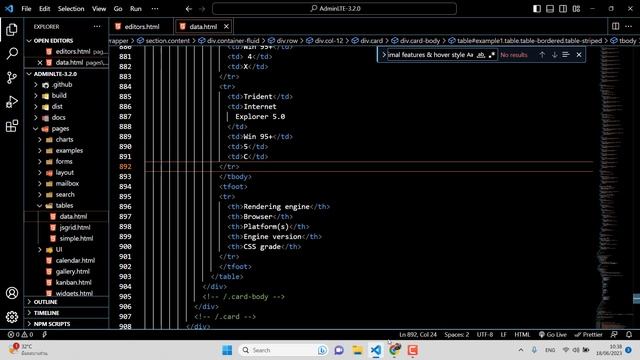Open Explorer Views and More Actions ellipsis
Viewport: 640px width, 360px height.
click(97, 27)
